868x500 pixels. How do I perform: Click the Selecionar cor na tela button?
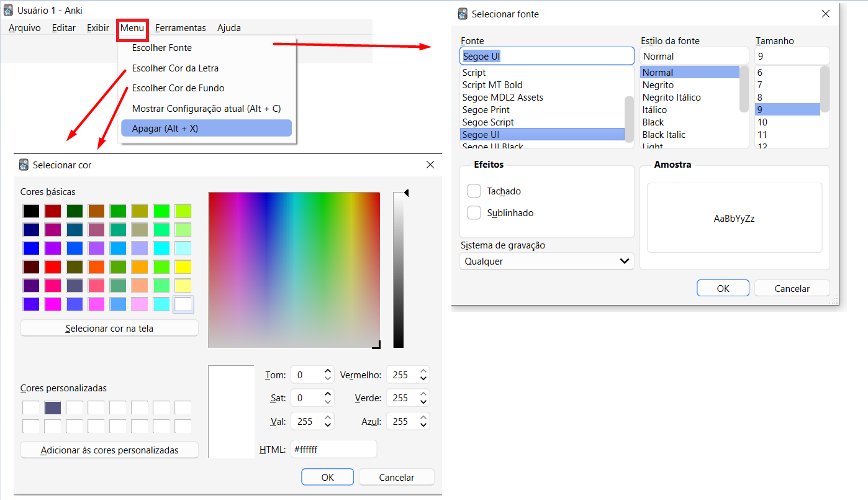click(109, 328)
